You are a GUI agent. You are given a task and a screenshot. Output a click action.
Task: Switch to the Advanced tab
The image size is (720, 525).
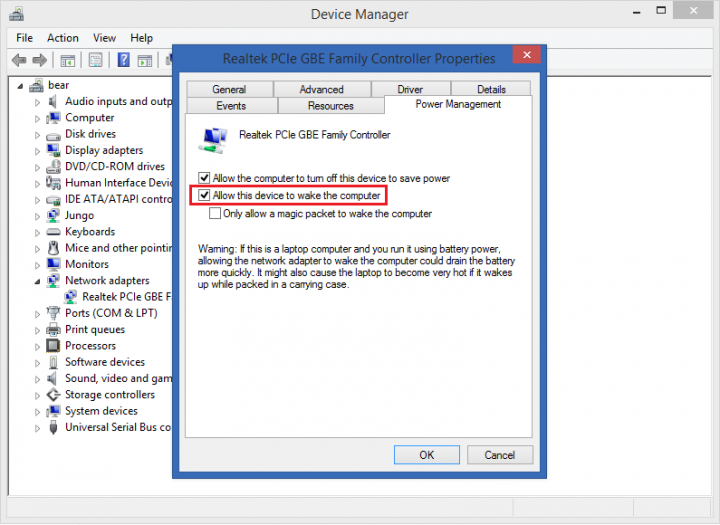click(x=322, y=89)
